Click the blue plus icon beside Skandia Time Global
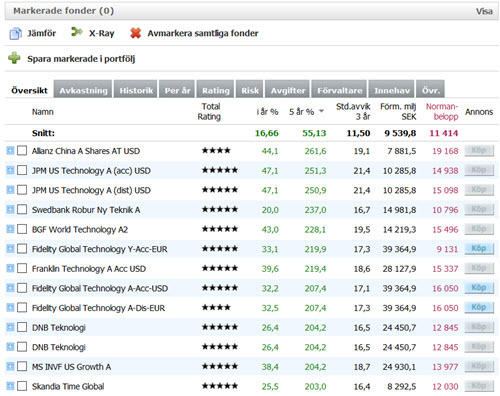Viewport: 500px width, 396px height. 10,386
